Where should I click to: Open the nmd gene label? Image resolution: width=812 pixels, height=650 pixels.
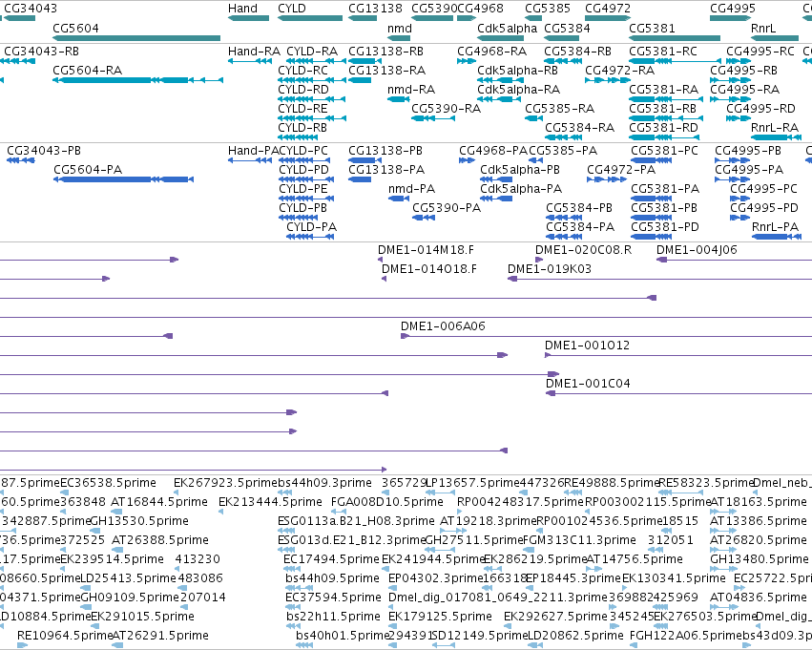coord(399,28)
